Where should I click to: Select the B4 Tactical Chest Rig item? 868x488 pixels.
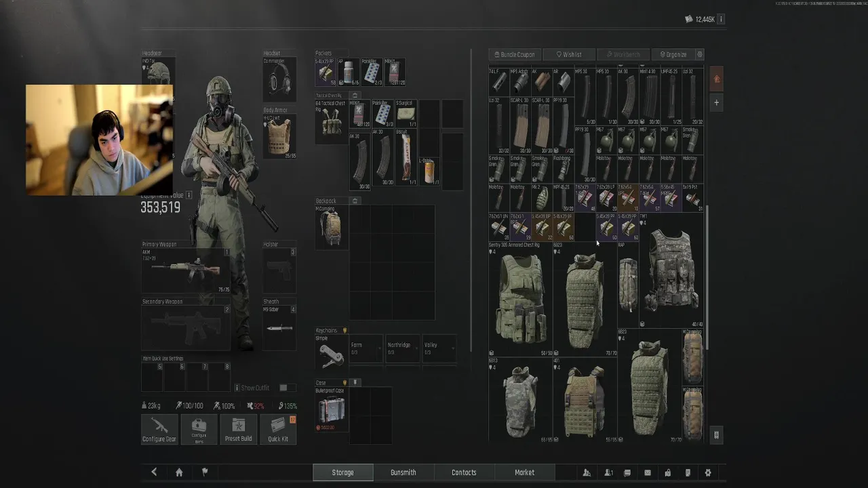point(332,122)
